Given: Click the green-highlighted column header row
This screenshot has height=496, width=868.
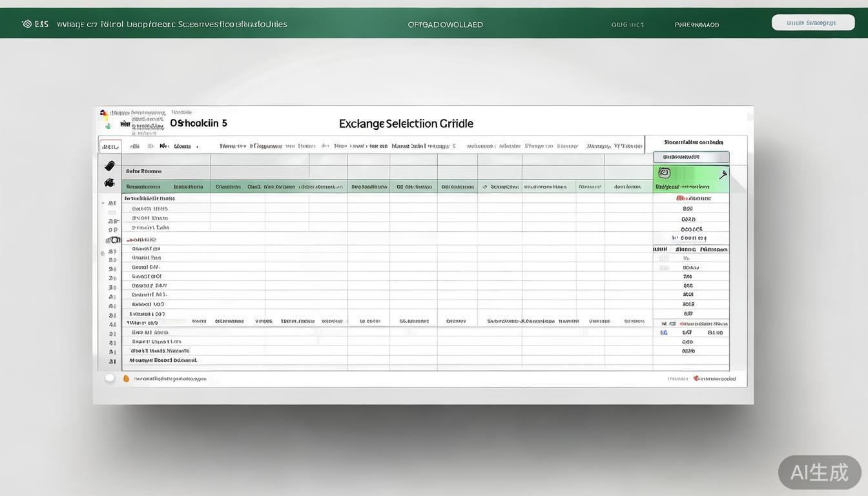Looking at the screenshot, I should click(387, 187).
